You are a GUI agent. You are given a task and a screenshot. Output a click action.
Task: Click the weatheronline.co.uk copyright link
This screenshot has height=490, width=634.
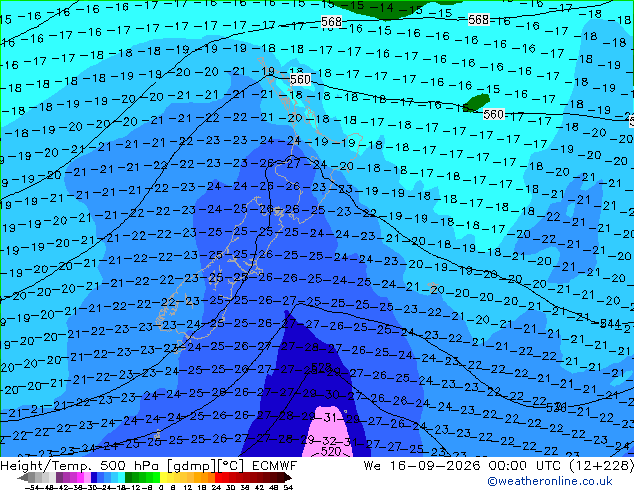click(x=550, y=481)
